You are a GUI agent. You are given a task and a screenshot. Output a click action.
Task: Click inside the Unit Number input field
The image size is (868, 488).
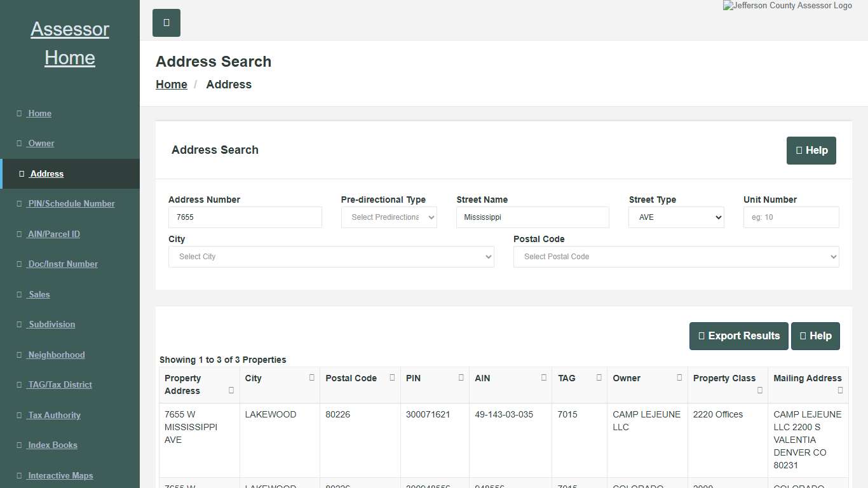click(790, 217)
